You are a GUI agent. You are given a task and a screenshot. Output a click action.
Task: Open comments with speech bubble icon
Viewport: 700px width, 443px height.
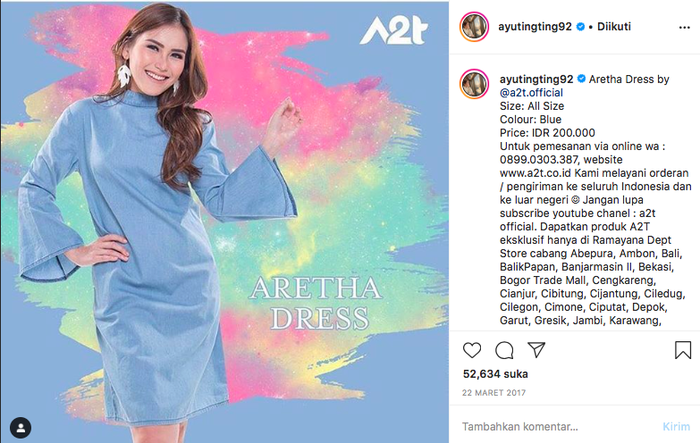[504, 351]
